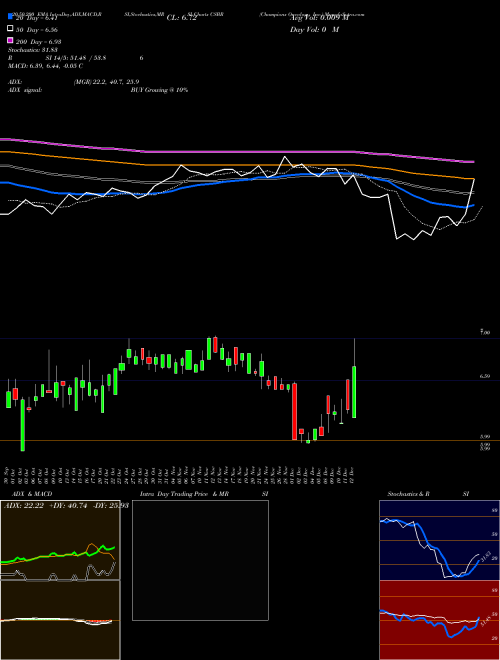Click the '(MGR) 22.2, 40.7, 25.9' ADX values
This screenshot has height=660, width=500.
tap(106, 82)
